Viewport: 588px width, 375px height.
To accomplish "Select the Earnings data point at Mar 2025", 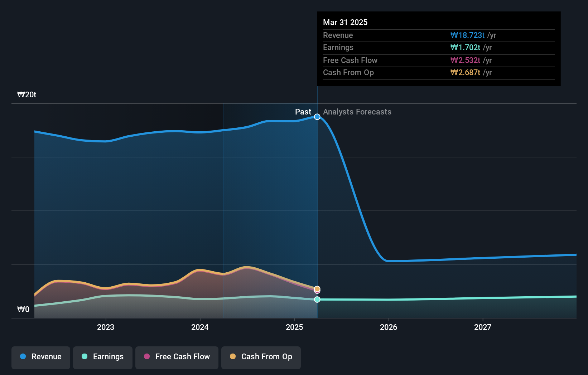I will pyautogui.click(x=317, y=299).
